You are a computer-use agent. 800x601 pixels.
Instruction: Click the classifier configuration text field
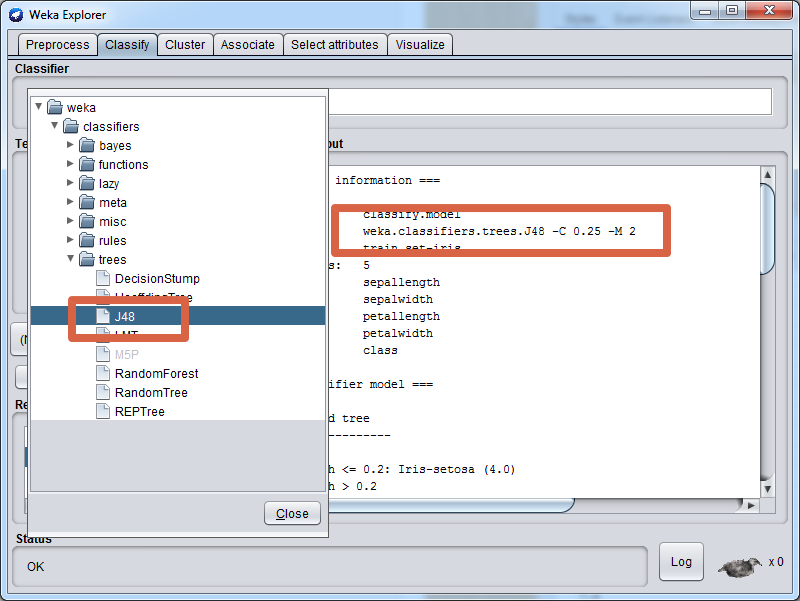549,102
